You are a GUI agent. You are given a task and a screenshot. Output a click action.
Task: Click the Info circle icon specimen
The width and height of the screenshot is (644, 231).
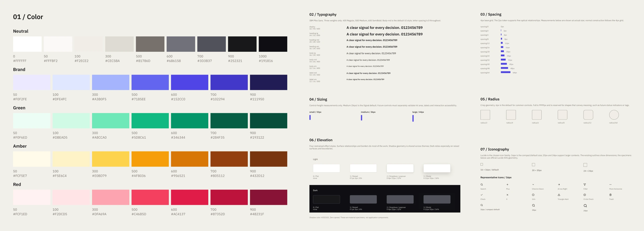[533, 195]
